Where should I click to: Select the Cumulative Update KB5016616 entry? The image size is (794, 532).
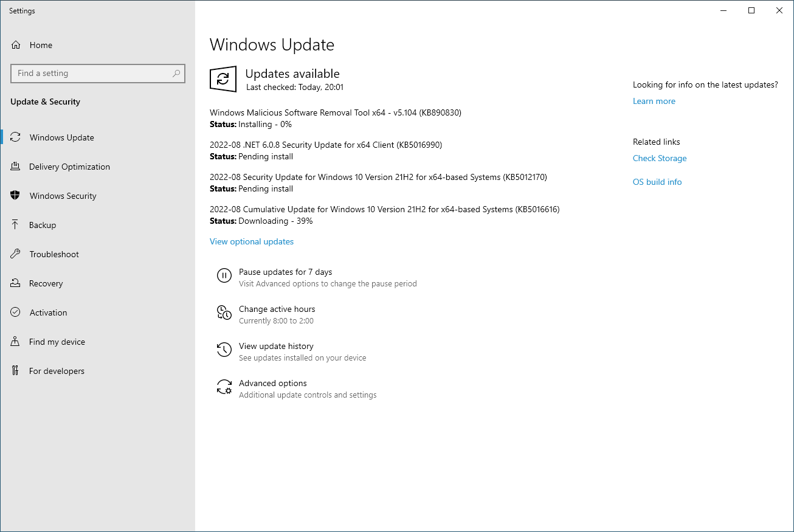pos(385,209)
